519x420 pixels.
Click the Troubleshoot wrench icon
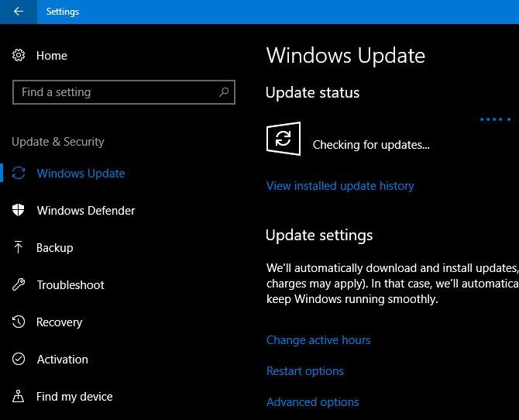(19, 284)
